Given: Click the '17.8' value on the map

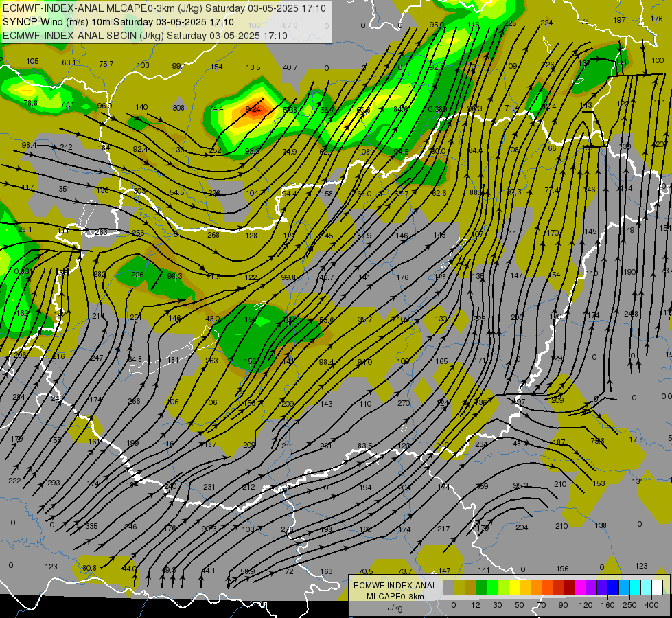Looking at the screenshot, I should click(x=636, y=439).
